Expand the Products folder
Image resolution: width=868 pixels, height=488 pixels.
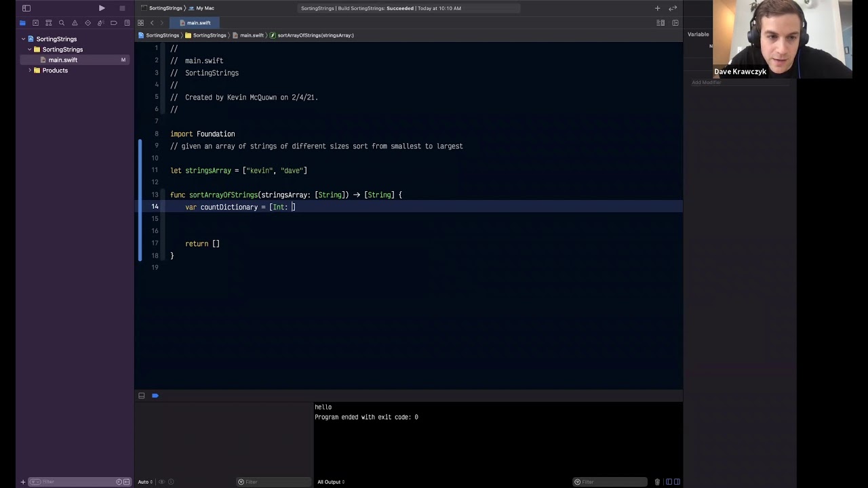[29, 70]
